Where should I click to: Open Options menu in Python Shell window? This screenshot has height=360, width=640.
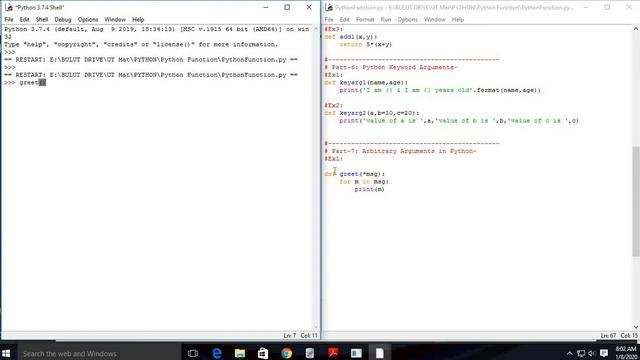pos(88,20)
